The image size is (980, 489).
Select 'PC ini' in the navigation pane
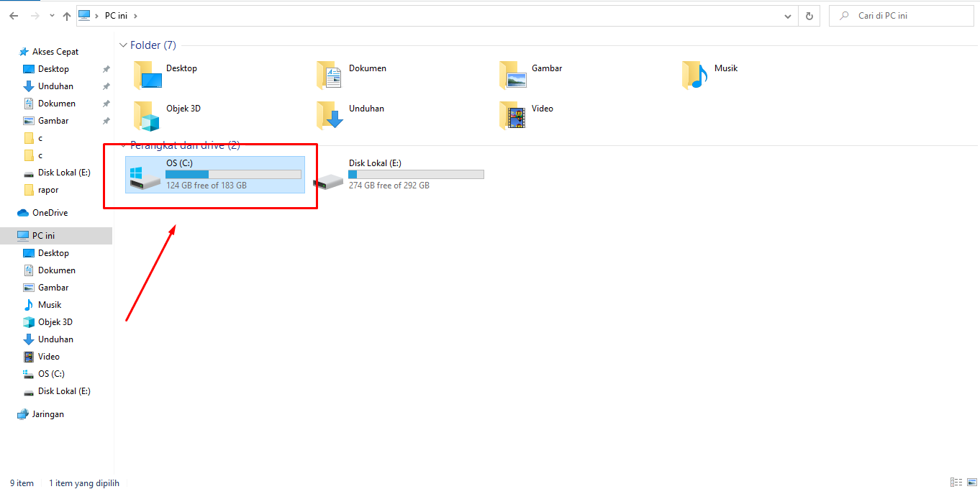[x=43, y=236]
